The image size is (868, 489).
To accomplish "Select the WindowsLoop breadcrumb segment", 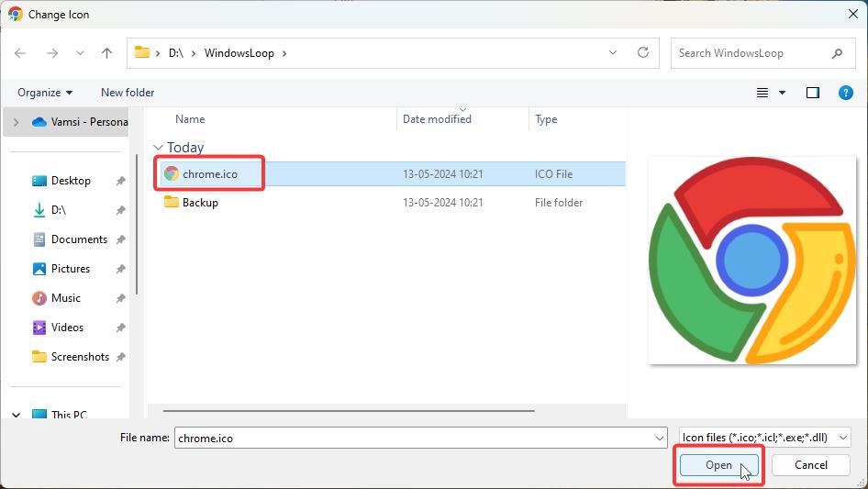I will tap(239, 53).
